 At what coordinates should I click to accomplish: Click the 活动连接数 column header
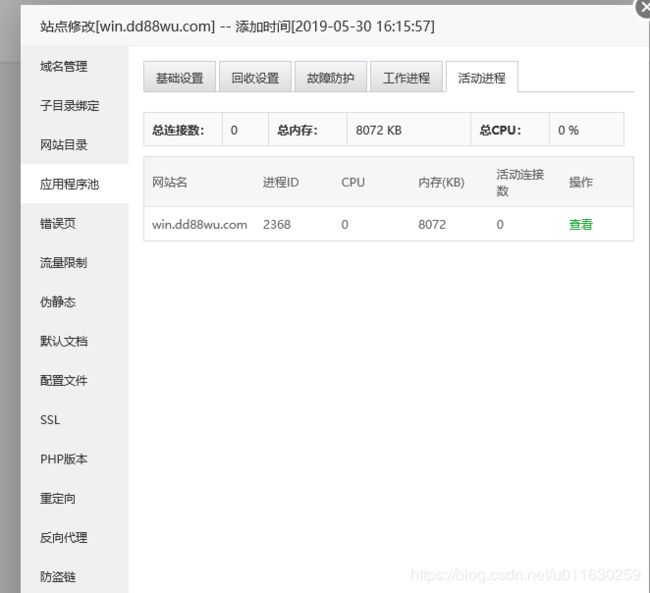tap(520, 182)
